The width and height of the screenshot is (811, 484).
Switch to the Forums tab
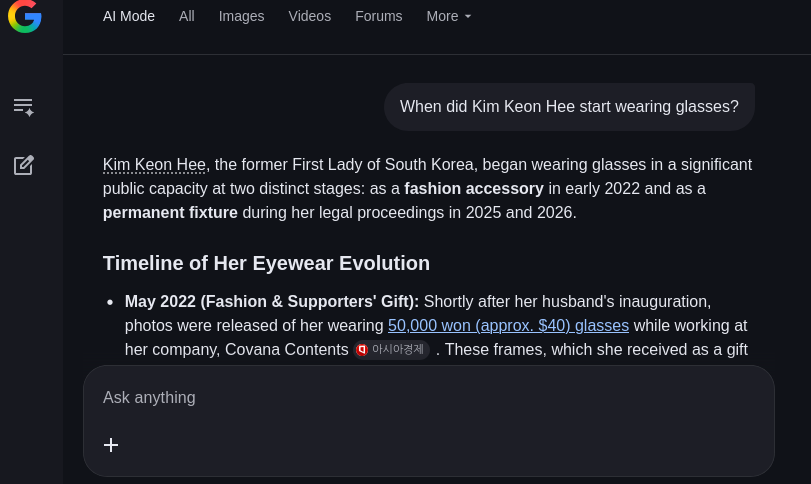(x=378, y=16)
